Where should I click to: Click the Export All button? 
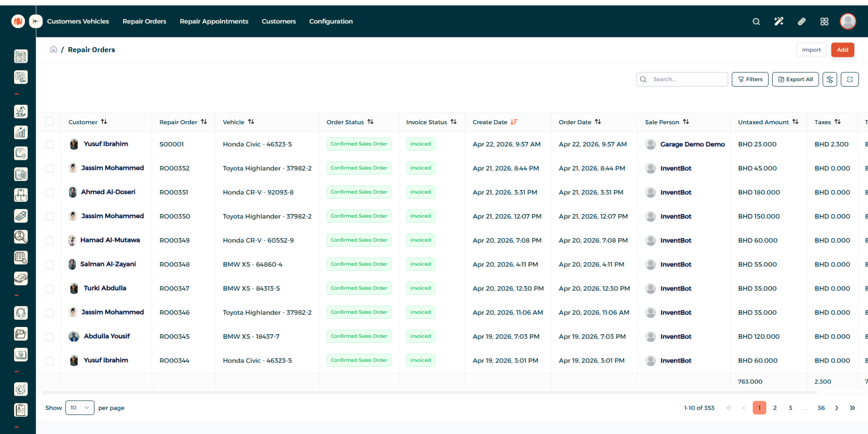tap(795, 79)
